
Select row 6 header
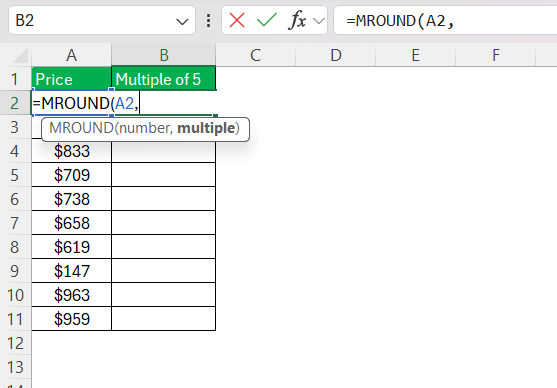15,199
